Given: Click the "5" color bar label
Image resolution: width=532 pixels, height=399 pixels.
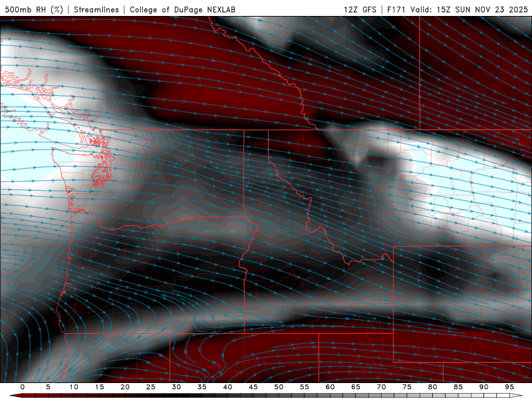Looking at the screenshot, I should 48,387.
